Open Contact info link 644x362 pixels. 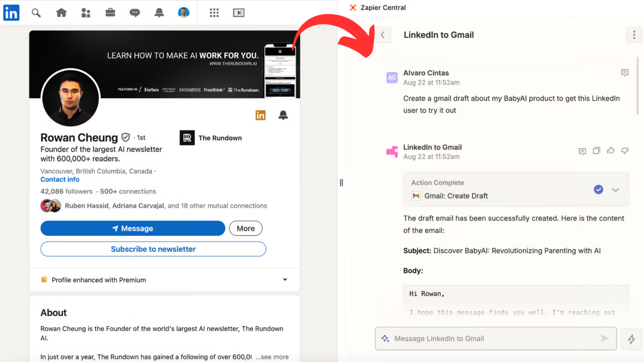coord(60,179)
